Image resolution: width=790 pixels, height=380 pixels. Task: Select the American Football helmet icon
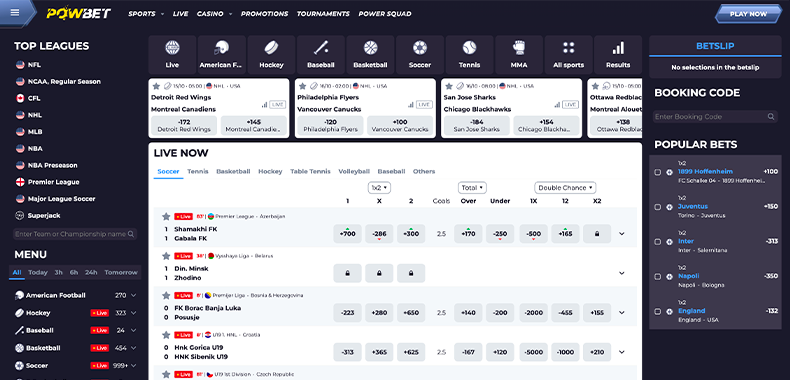pos(222,48)
